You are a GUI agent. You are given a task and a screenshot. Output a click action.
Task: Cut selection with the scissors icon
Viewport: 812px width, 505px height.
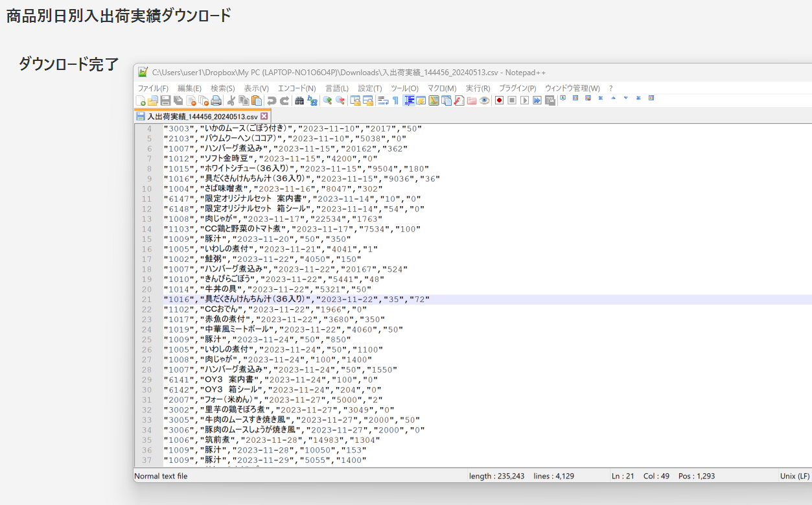(231, 100)
